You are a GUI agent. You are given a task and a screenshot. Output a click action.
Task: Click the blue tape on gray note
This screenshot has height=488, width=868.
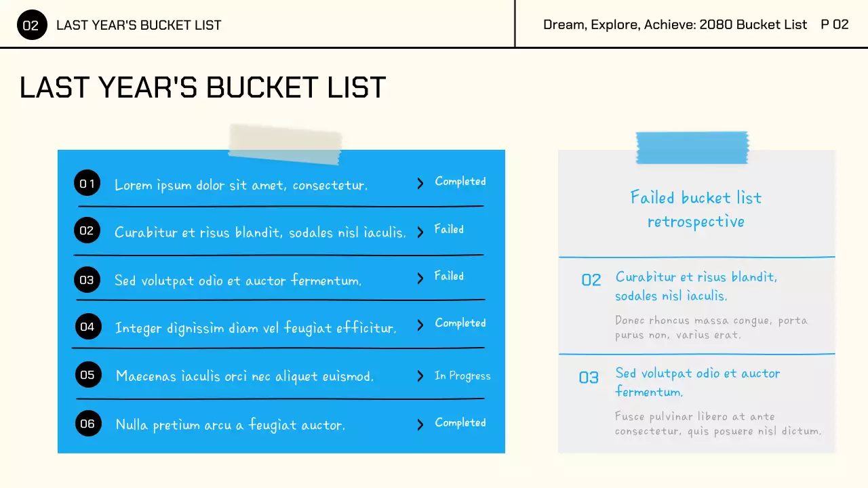692,147
